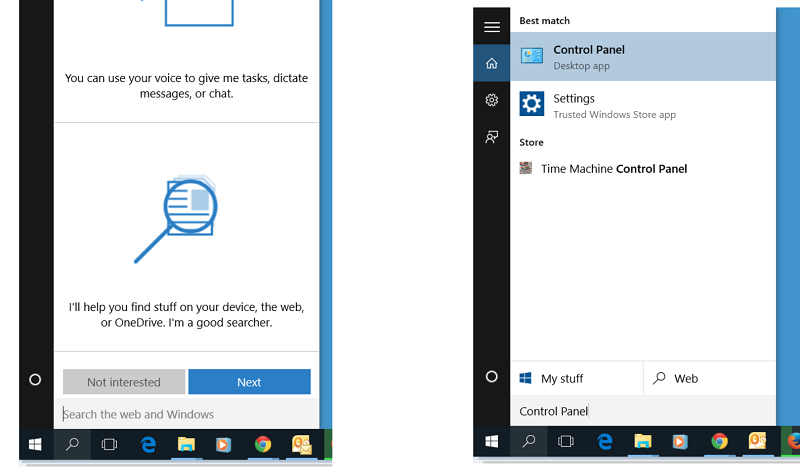
Task: Click the Feedback icon in Cortana sidebar
Action: click(491, 137)
